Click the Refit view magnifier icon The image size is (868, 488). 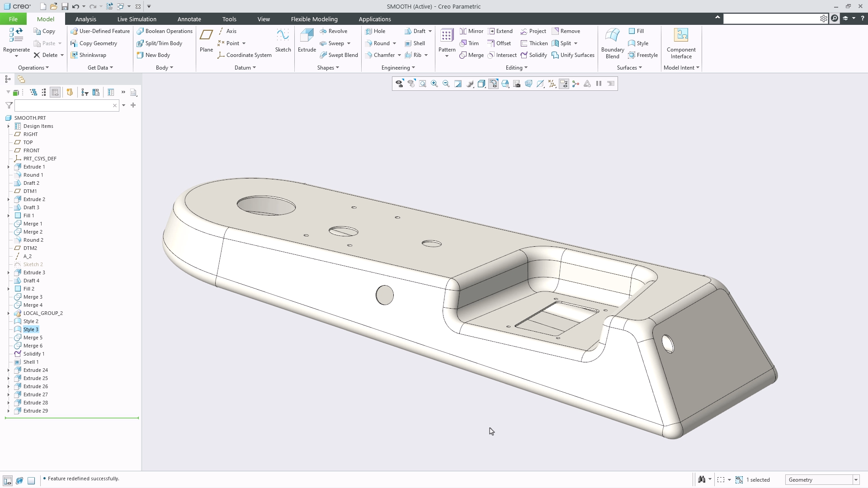pos(423,84)
